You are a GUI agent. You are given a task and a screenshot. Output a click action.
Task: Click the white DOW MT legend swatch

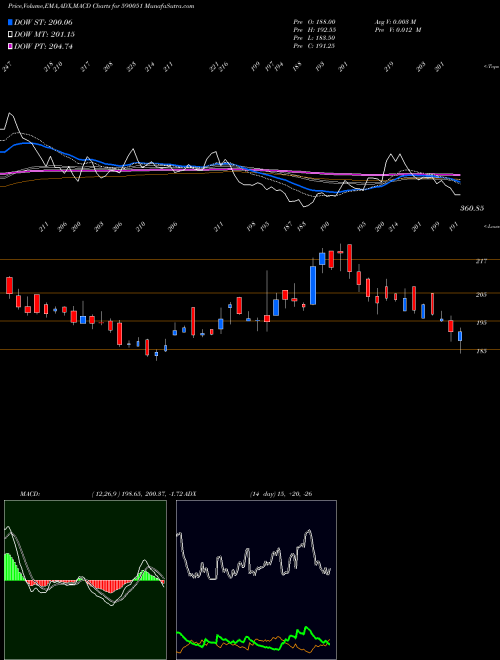point(10,35)
